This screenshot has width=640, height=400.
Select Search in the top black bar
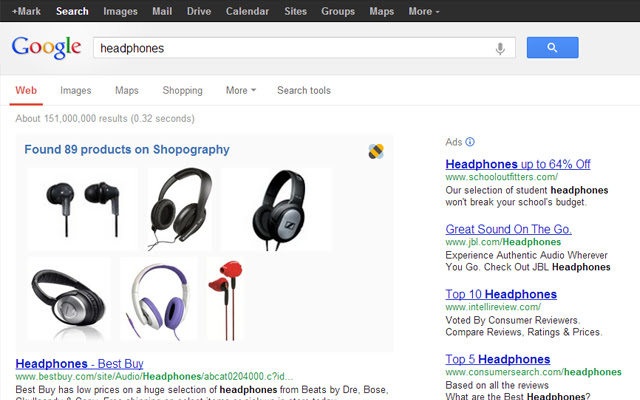click(x=72, y=11)
